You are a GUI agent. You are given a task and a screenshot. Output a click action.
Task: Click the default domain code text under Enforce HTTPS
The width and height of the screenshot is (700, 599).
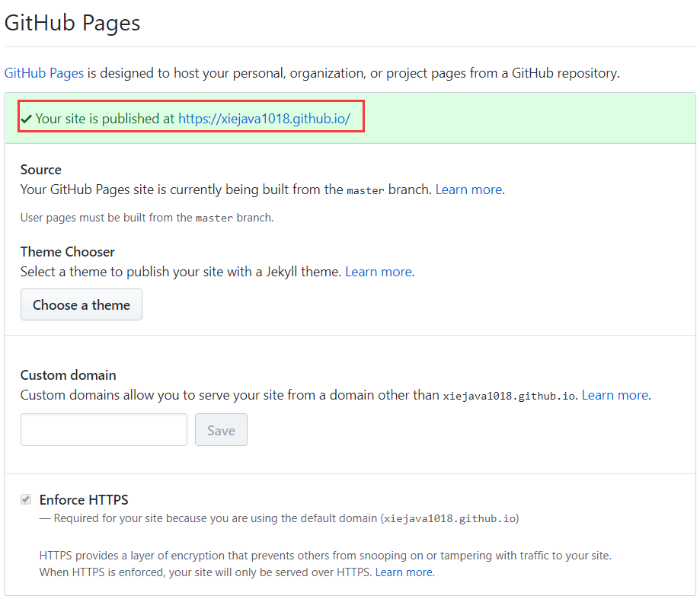click(x=449, y=519)
